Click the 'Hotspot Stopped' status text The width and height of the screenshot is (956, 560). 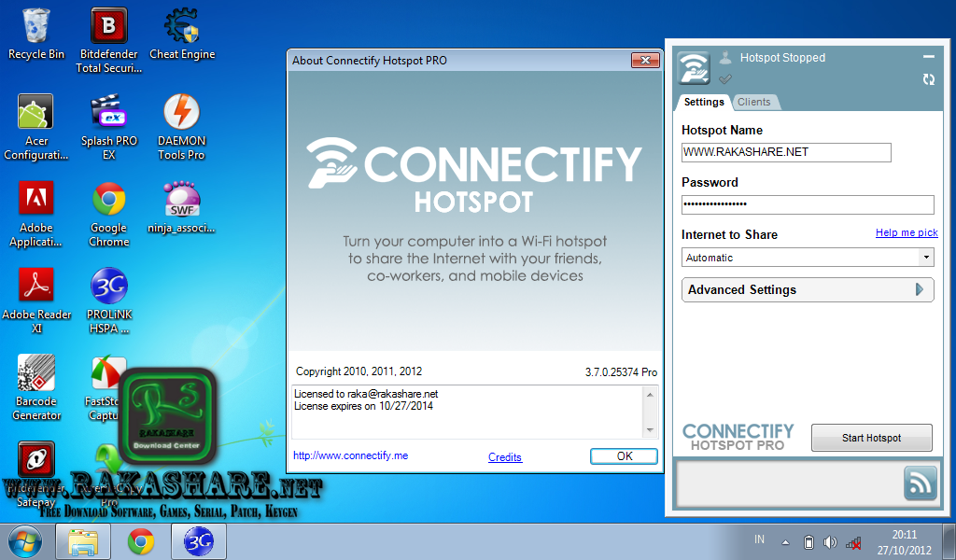782,58
